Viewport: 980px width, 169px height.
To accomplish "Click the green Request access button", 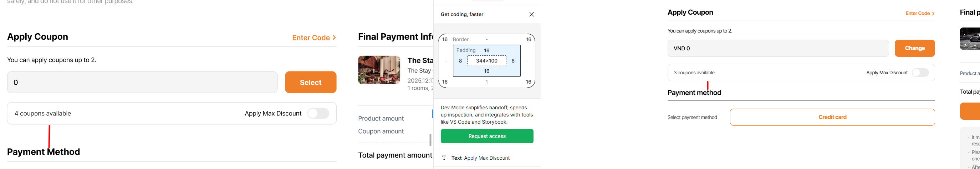I will click(487, 136).
